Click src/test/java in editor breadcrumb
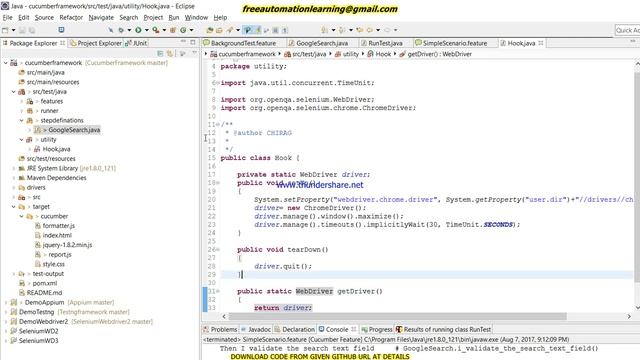This screenshot has width=640, height=360. pyautogui.click(x=309, y=54)
